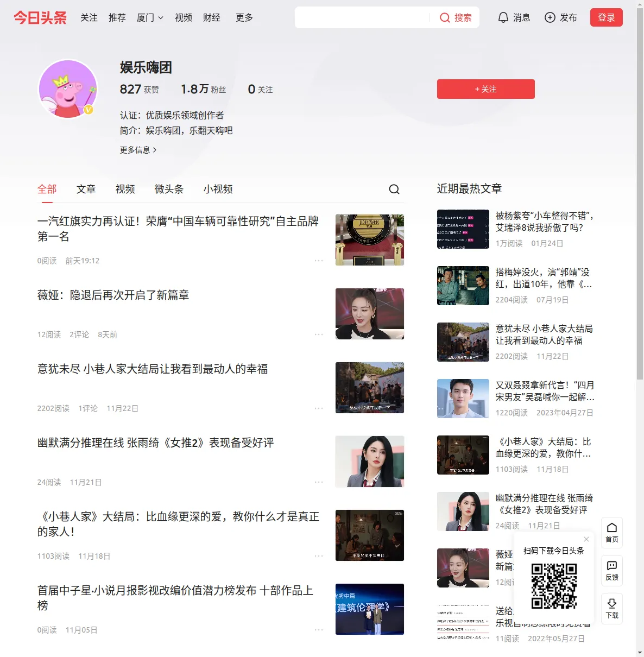The image size is (644, 657).
Task: Click the 搜索 button label
Action: point(463,18)
